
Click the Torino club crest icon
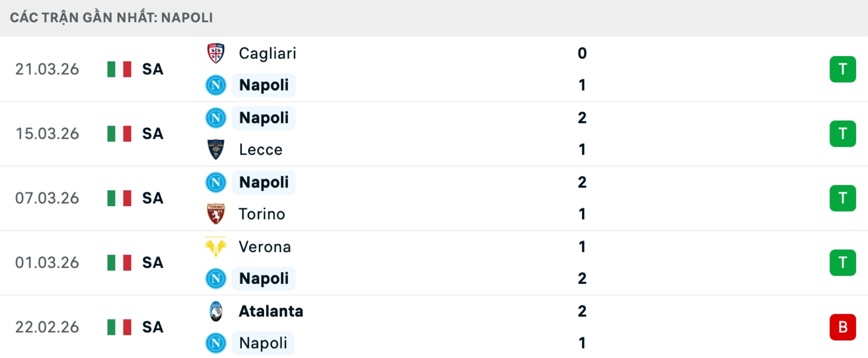216,214
